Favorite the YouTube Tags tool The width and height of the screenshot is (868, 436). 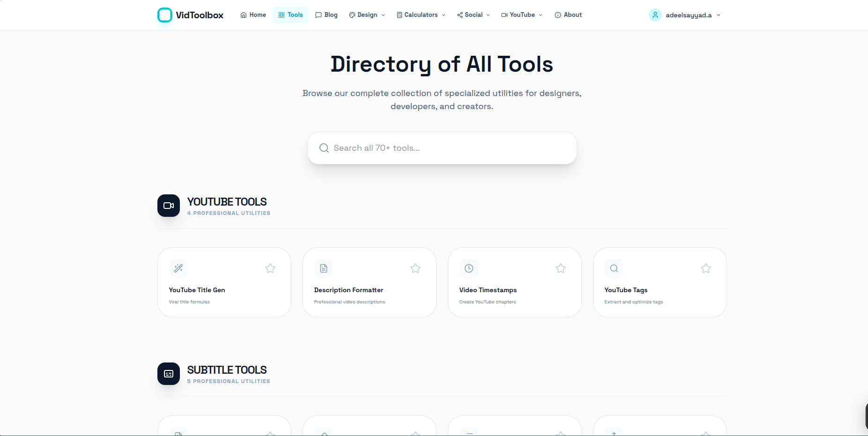[705, 268]
